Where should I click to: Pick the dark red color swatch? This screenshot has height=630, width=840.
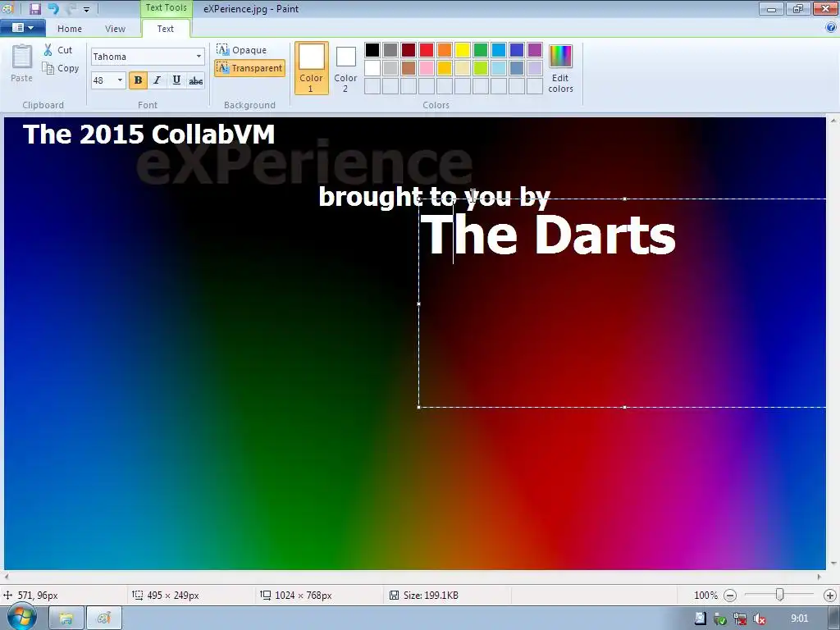tap(409, 50)
